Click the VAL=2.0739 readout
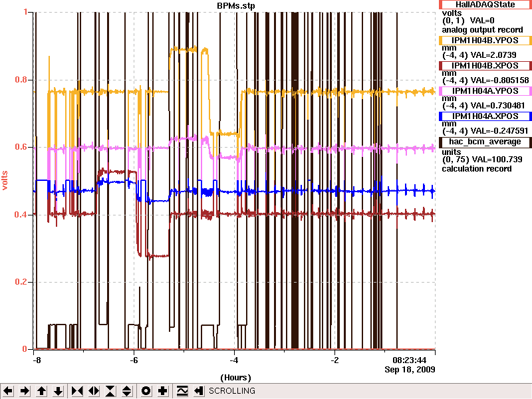Screen dimensions: 532x399 (493, 55)
